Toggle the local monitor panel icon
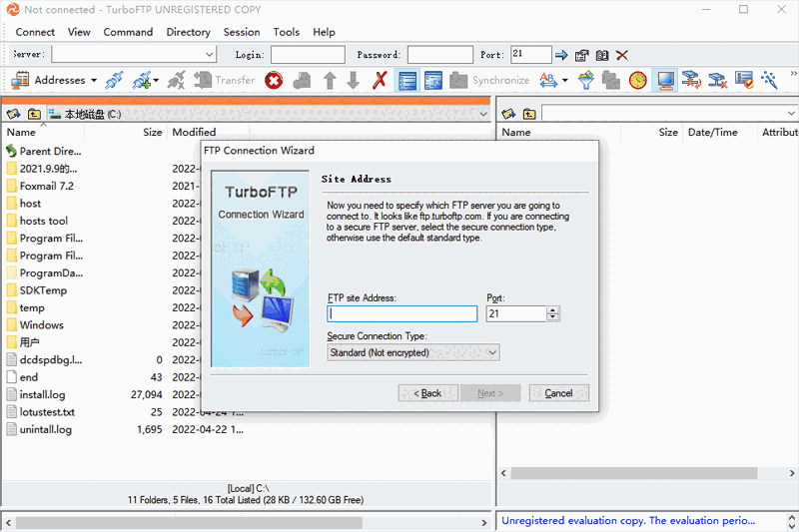The image size is (799, 532). click(665, 81)
